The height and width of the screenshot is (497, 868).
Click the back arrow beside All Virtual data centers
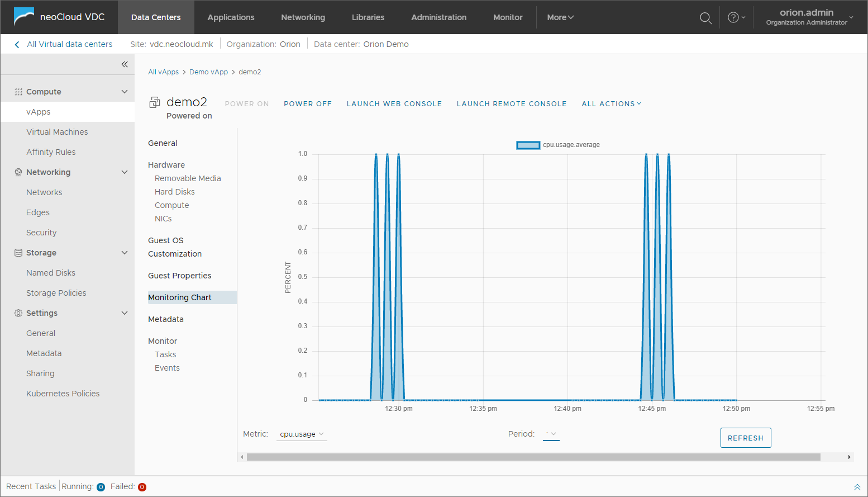click(17, 44)
